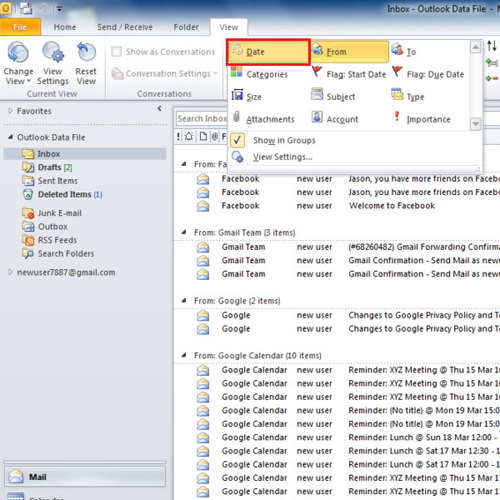Open the File tab
Viewport: 500px width, 500px height.
(20, 27)
